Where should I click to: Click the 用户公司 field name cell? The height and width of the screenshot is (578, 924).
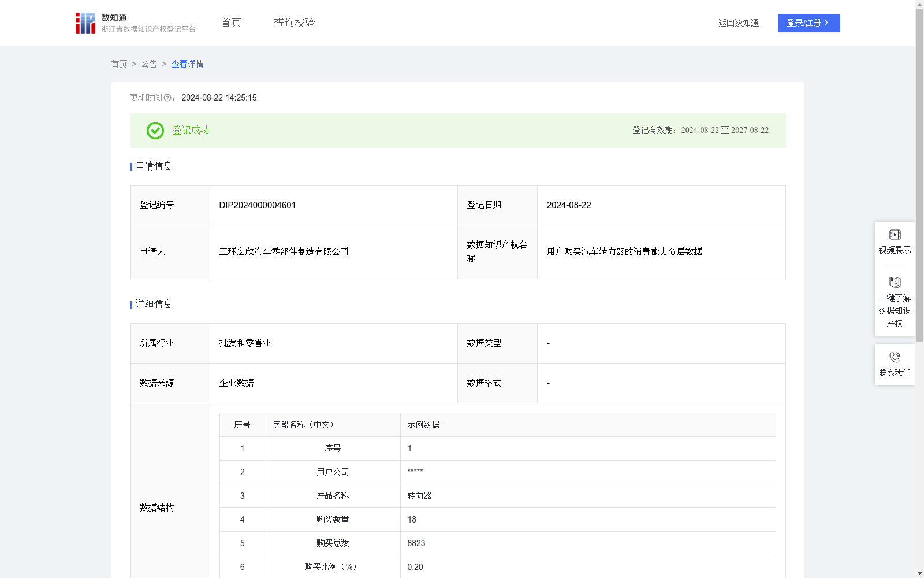[x=333, y=472]
